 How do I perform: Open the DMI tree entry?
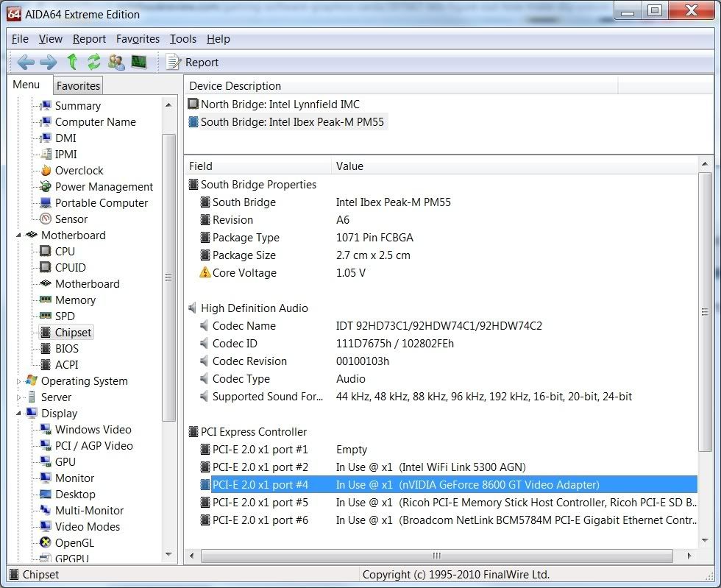point(65,138)
